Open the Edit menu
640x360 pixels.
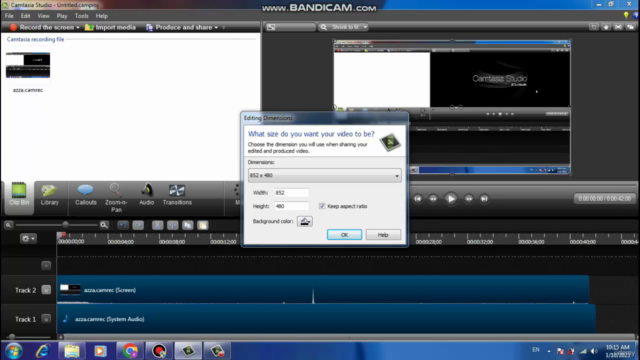pos(25,16)
